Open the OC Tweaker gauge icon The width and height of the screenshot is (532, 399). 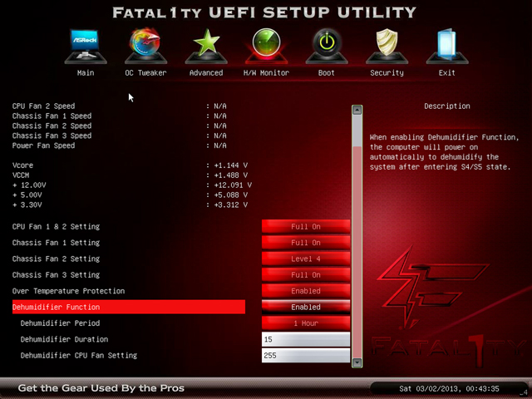point(145,47)
